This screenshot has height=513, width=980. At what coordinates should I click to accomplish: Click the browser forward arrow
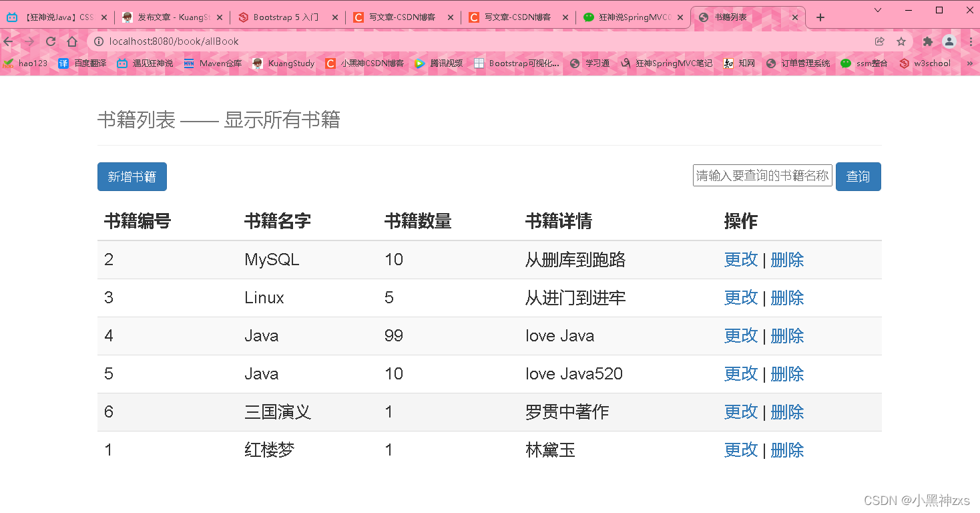coord(29,41)
